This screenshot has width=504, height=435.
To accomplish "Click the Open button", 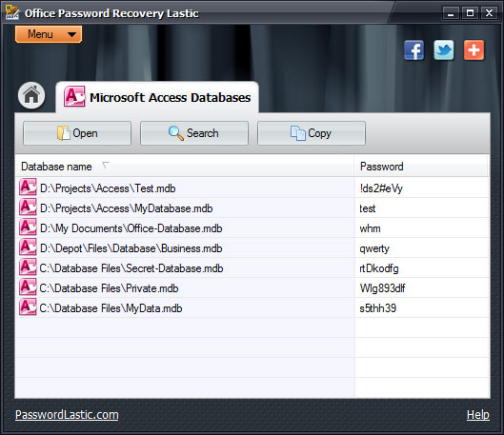I will 77,133.
